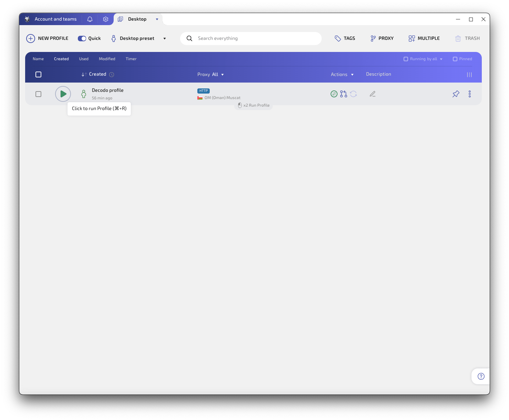Click in the Search everything field
This screenshot has height=420, width=509.
(251, 39)
